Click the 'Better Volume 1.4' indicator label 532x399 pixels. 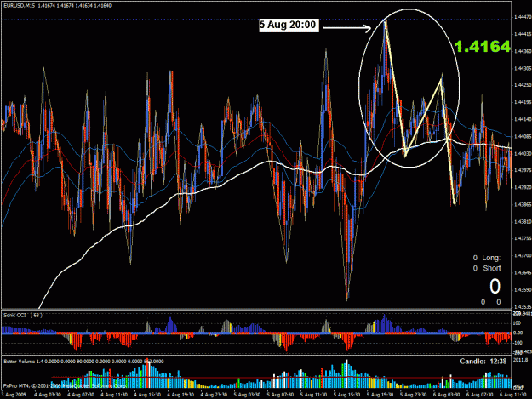24,362
